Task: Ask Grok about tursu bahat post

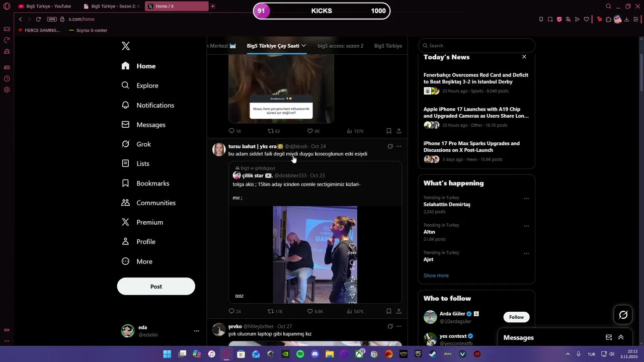Action: [390, 146]
